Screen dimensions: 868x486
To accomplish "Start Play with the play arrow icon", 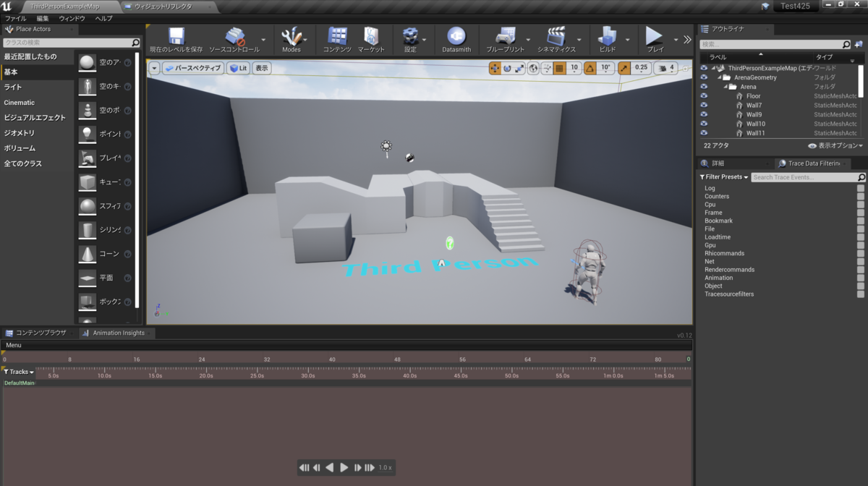I will 655,36.
